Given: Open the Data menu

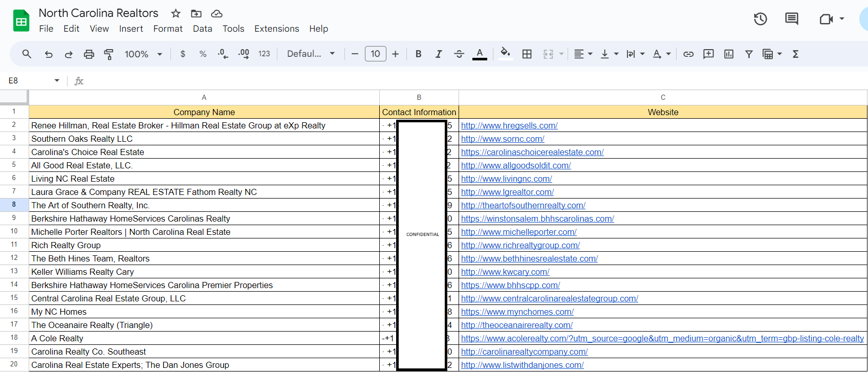Looking at the screenshot, I should coord(203,29).
